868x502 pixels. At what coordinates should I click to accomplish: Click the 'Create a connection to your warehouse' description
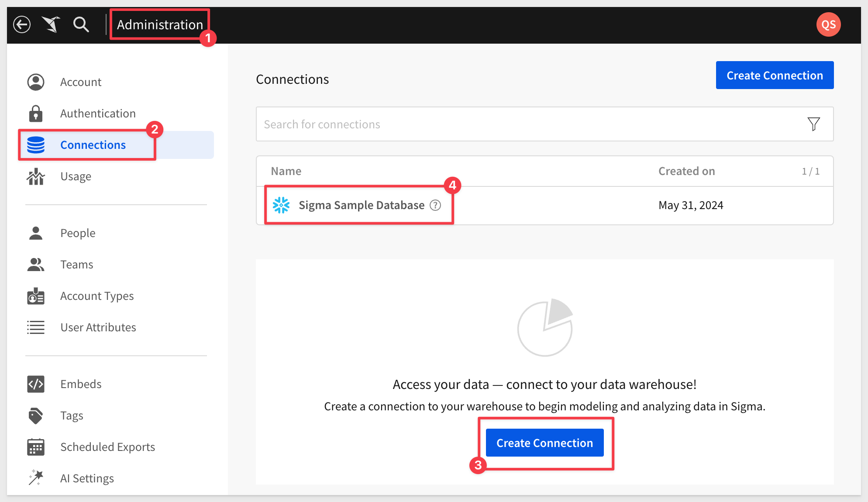(x=544, y=406)
